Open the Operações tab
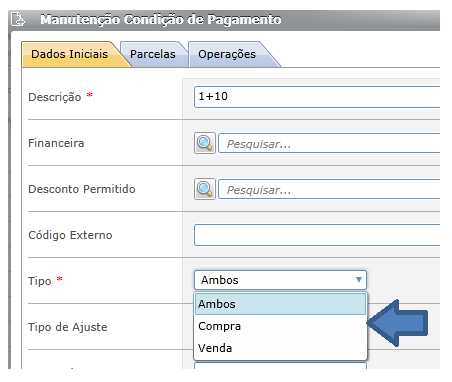This screenshot has height=382, width=452. coord(227,54)
